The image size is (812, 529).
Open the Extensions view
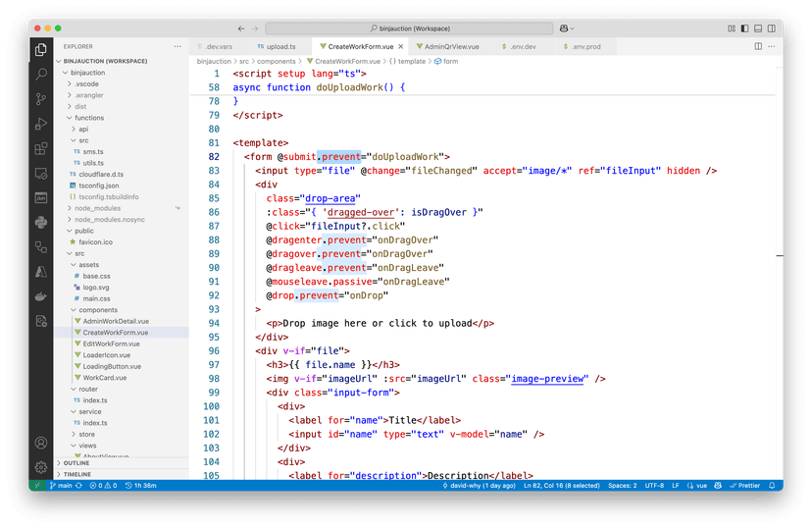click(x=40, y=149)
